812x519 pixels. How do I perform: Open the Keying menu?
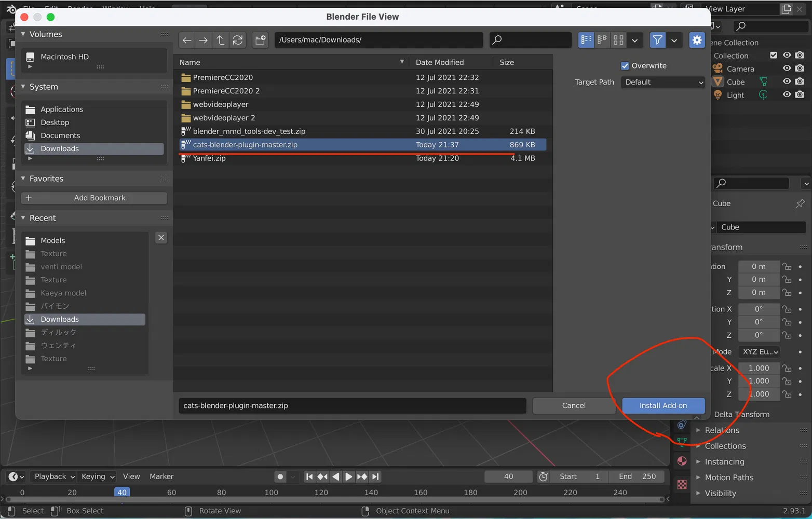tap(98, 476)
